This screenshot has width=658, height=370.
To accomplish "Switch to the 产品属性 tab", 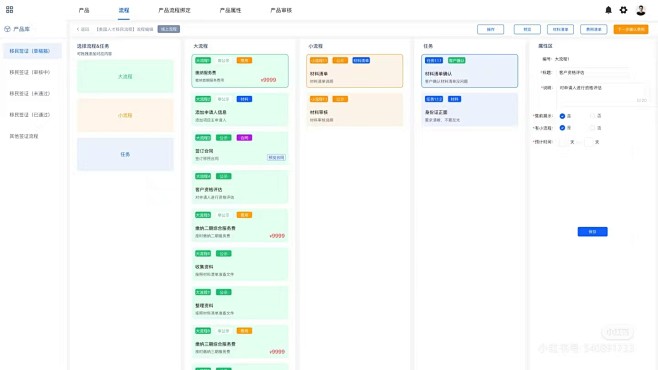I will (230, 10).
